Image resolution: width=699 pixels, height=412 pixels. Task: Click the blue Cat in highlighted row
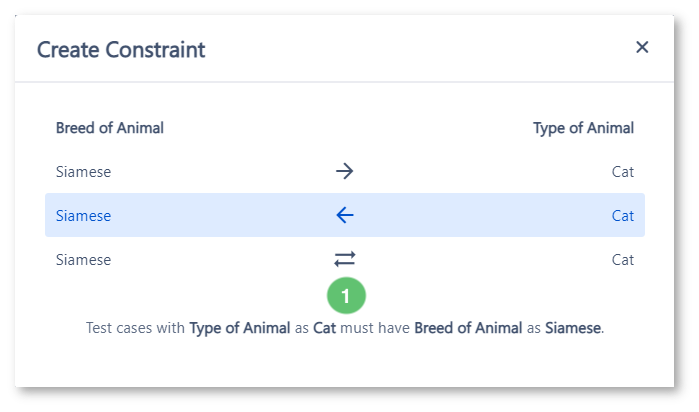pyautogui.click(x=622, y=216)
